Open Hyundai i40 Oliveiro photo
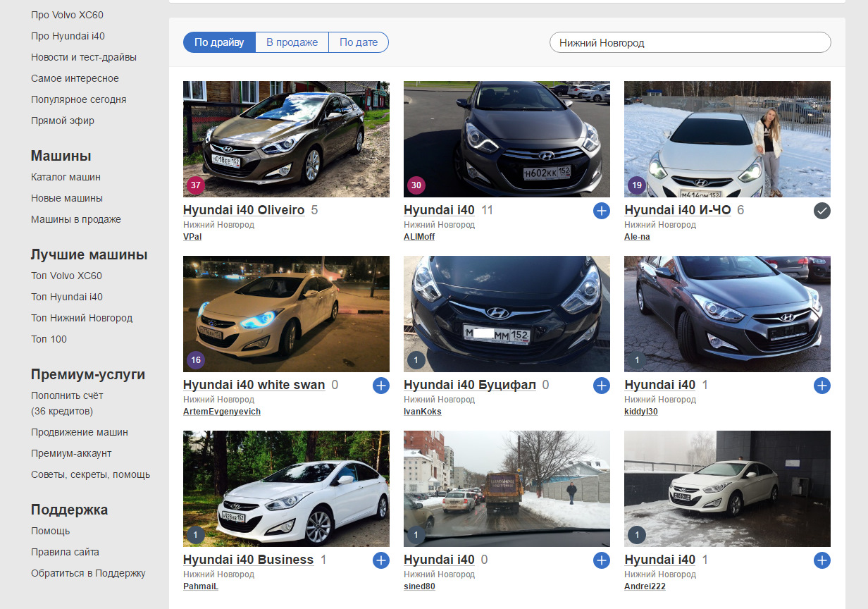The image size is (868, 609). tap(286, 139)
